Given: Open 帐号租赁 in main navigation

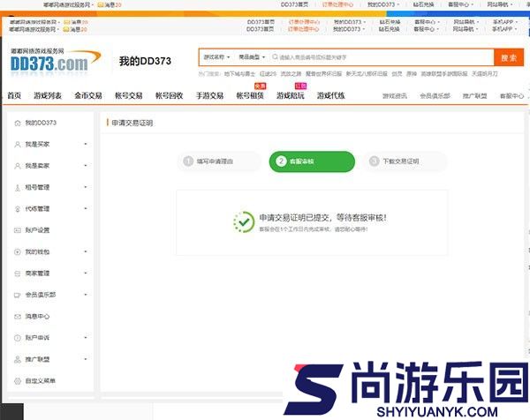Looking at the screenshot, I should tap(250, 96).
